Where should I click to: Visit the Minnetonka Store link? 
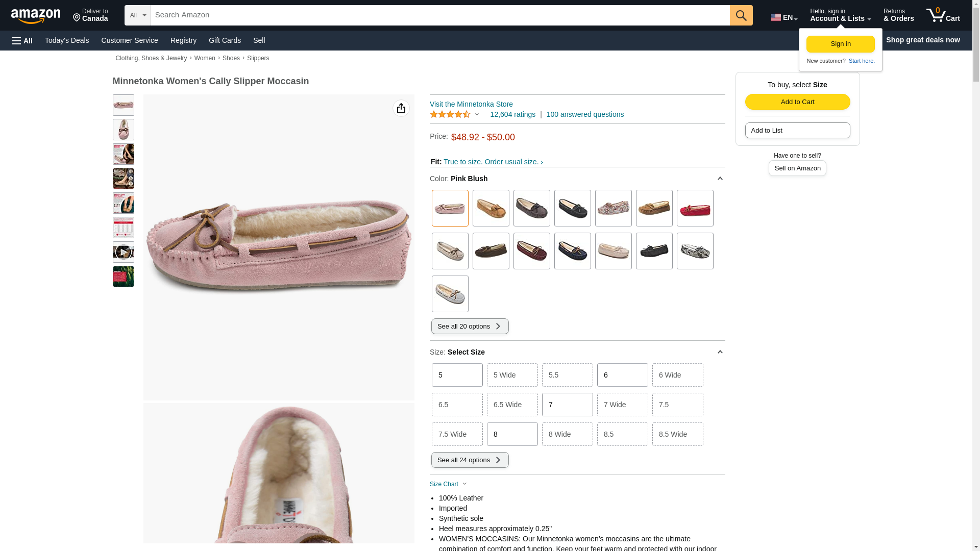[471, 104]
